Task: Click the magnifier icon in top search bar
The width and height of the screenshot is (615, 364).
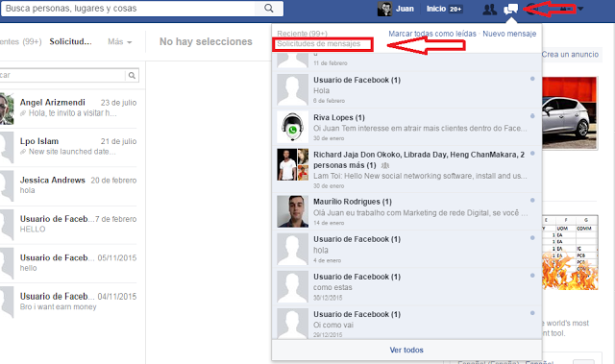Action: click(x=269, y=9)
